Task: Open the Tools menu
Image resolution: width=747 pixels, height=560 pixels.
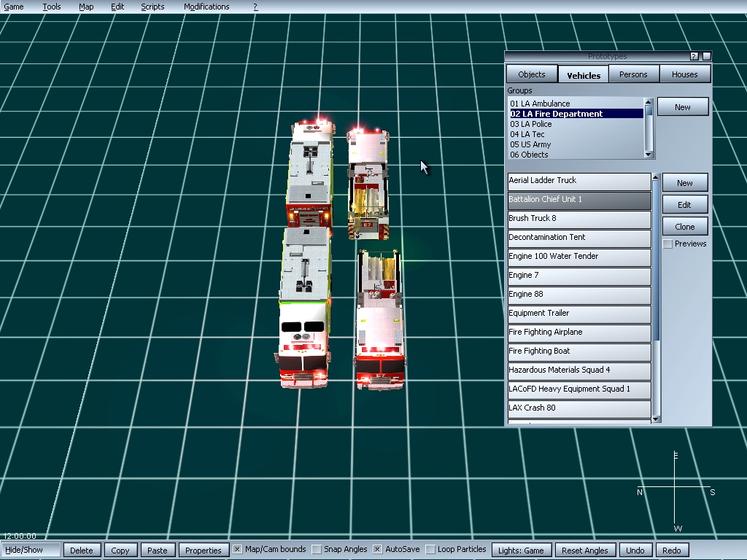Action: 52,7
